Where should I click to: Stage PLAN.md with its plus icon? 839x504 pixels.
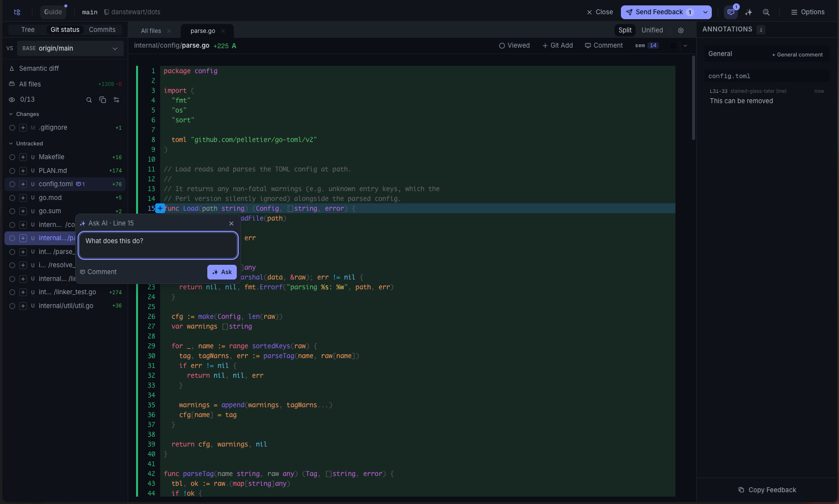pyautogui.click(x=23, y=171)
